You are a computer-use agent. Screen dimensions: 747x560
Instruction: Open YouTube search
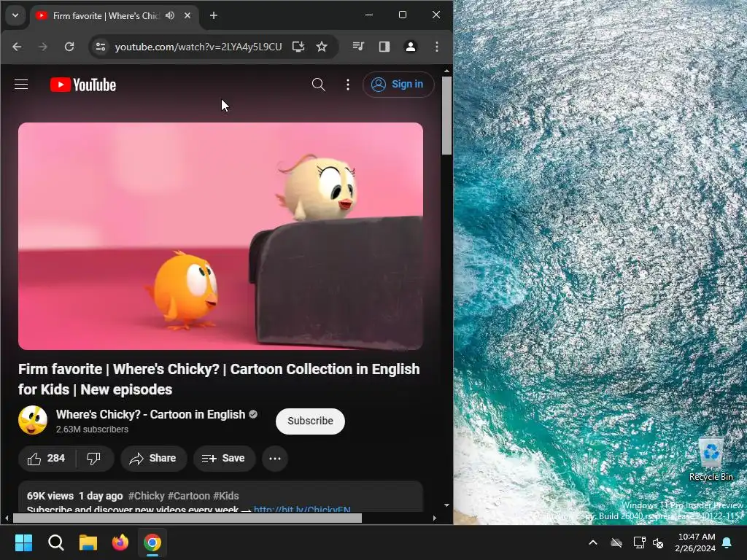pos(318,85)
